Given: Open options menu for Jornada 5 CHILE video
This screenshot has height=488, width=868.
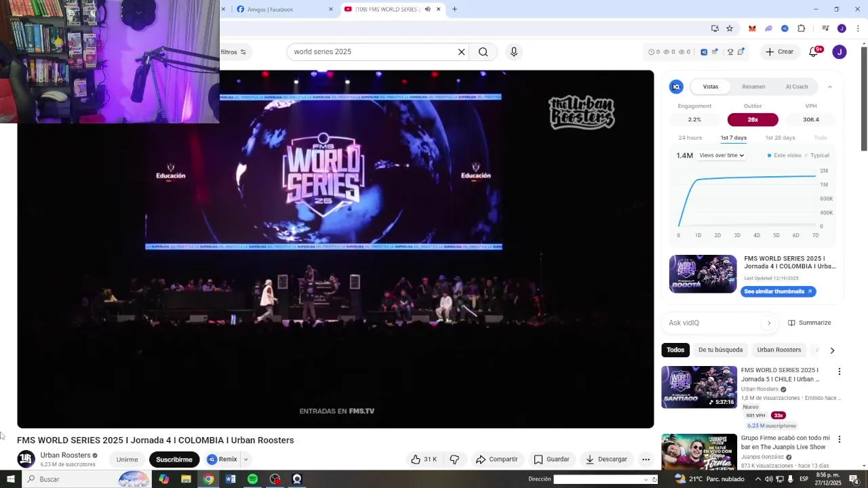Looking at the screenshot, I should [839, 371].
